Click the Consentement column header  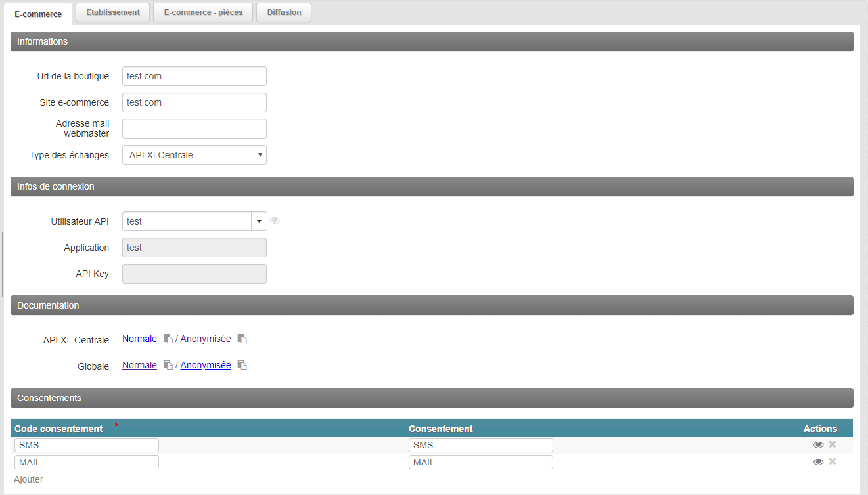coord(602,428)
